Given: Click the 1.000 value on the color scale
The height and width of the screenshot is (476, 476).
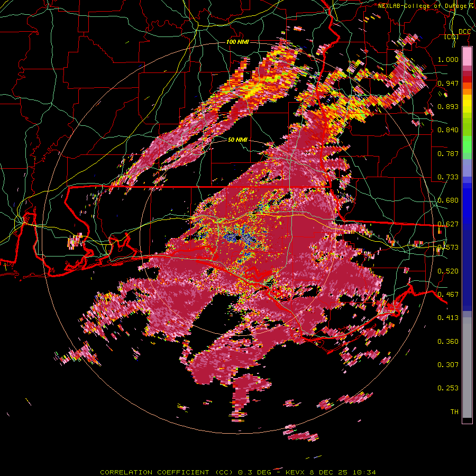Looking at the screenshot, I should click(x=448, y=59).
